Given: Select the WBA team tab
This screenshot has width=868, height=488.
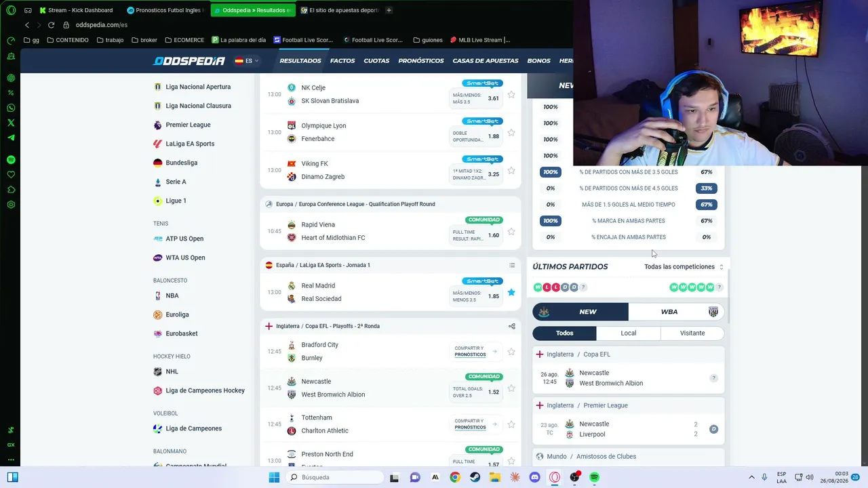Looking at the screenshot, I should (676, 312).
